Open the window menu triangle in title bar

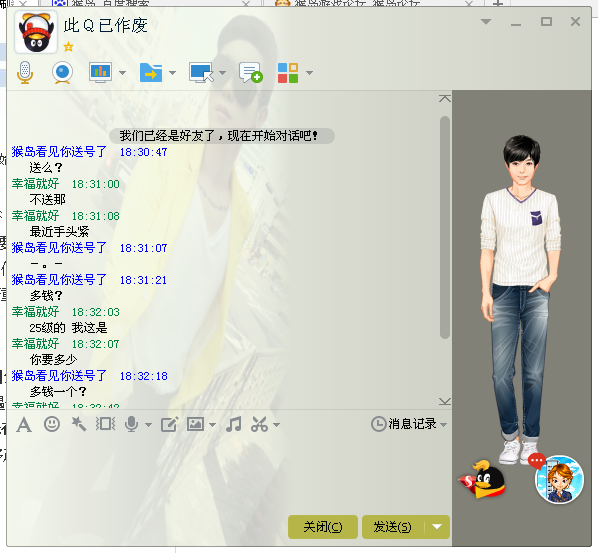pos(486,22)
